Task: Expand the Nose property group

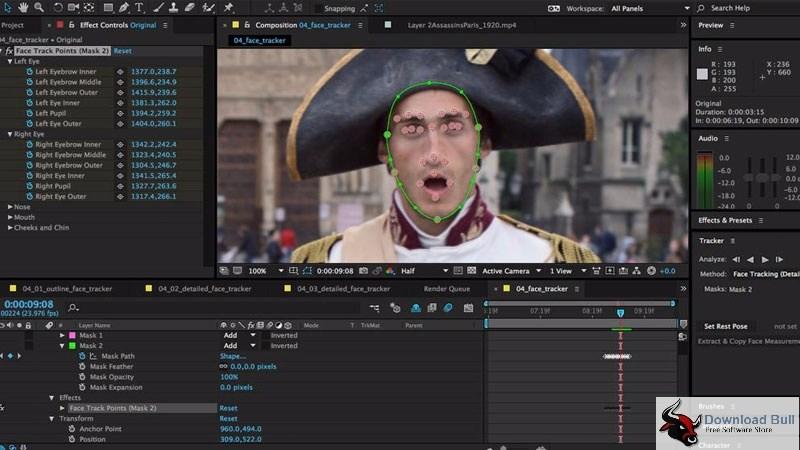Action: click(x=10, y=207)
